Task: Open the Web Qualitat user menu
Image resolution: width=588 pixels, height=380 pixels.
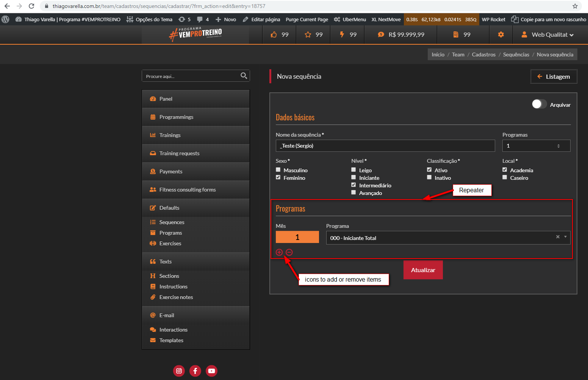Action: coord(548,34)
